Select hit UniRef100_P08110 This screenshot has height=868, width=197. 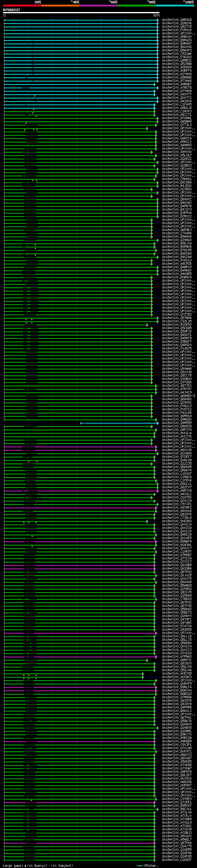(177, 260)
